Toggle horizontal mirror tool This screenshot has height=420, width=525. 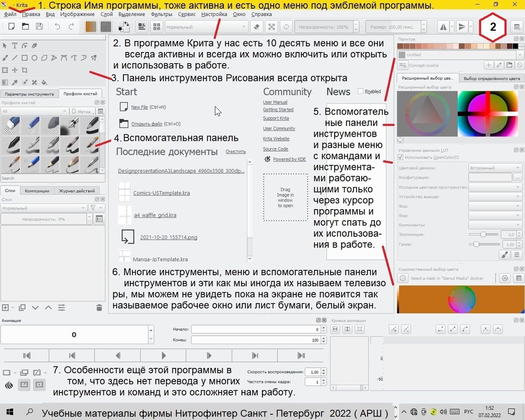coord(443,27)
